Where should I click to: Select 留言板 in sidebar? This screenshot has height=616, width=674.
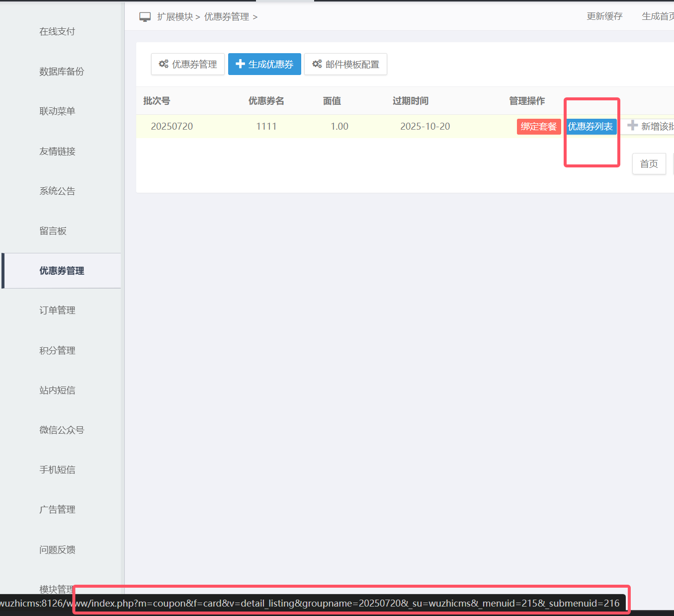click(53, 231)
